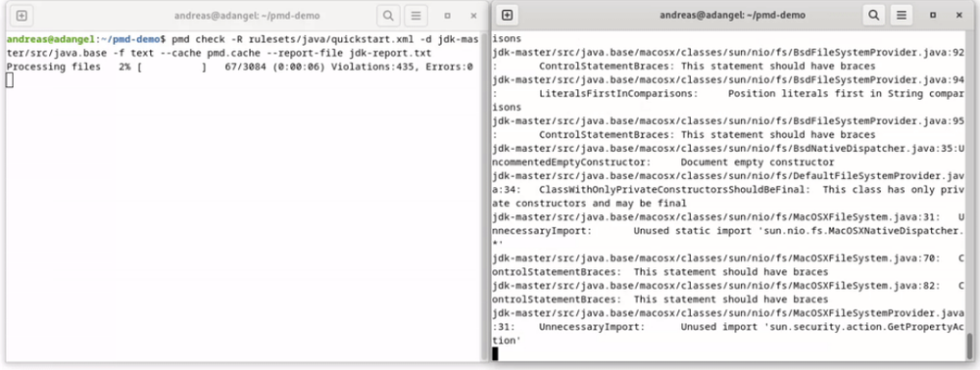Click the 'Processing files 2%' progress line
This screenshot has height=370, width=980.
point(239,67)
